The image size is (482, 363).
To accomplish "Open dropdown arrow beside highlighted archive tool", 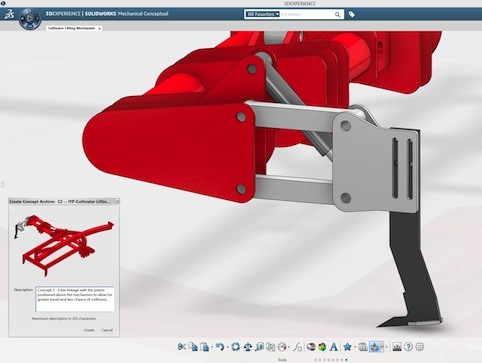I will [x=382, y=347].
